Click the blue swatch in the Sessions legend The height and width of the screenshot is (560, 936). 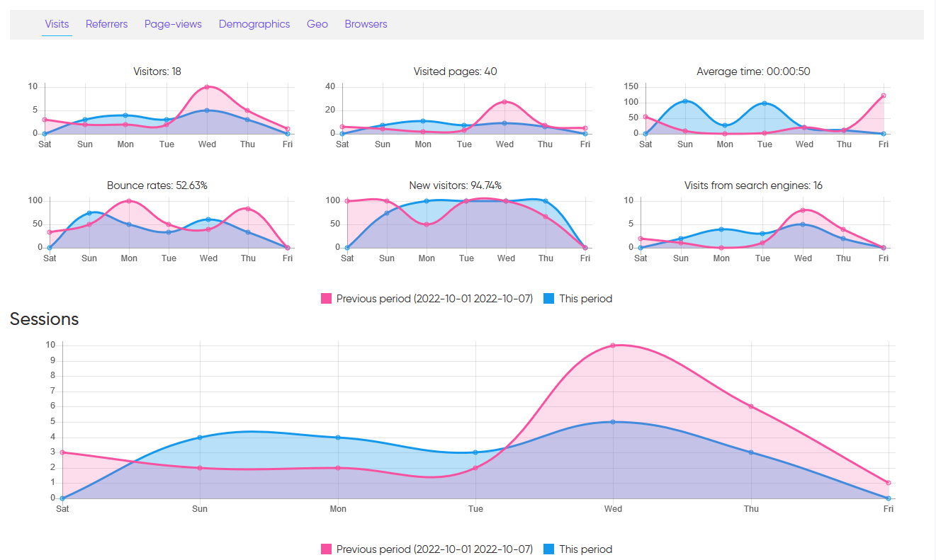click(x=549, y=549)
